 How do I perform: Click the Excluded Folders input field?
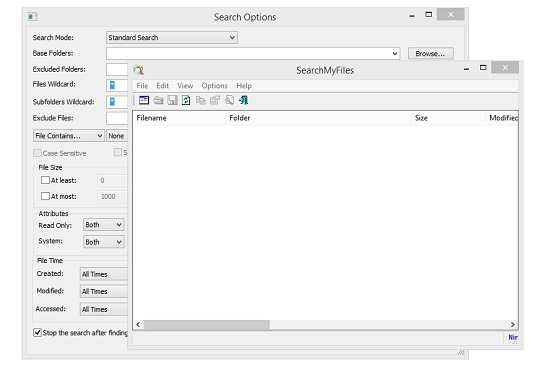(x=117, y=69)
